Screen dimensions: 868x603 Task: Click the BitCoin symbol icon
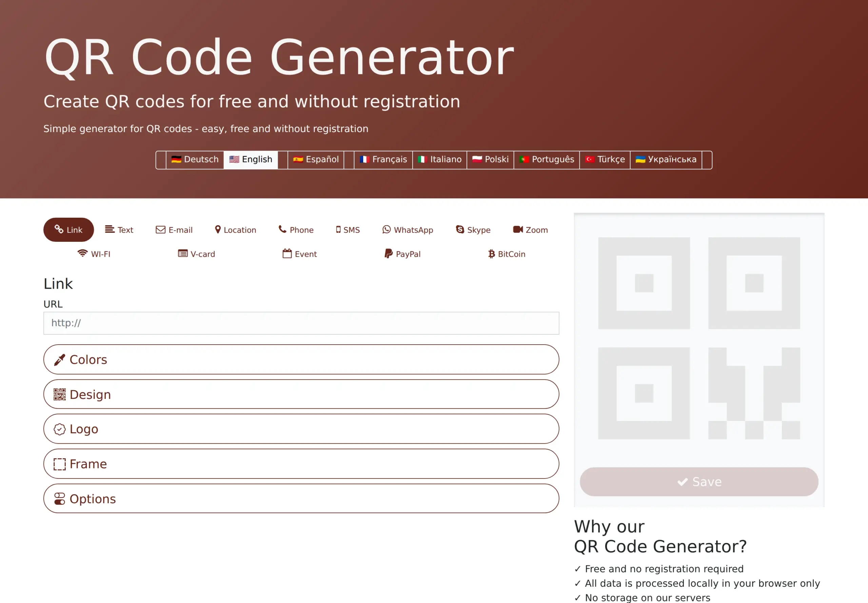491,254
